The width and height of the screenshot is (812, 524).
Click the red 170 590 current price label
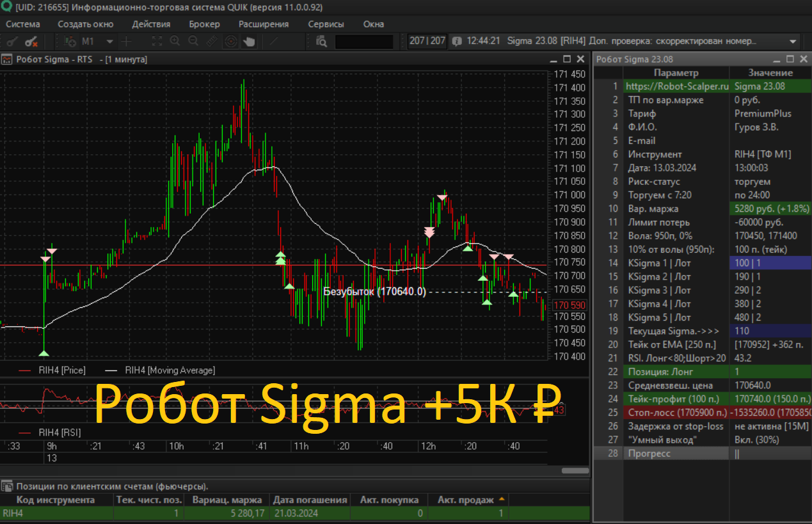[571, 305]
